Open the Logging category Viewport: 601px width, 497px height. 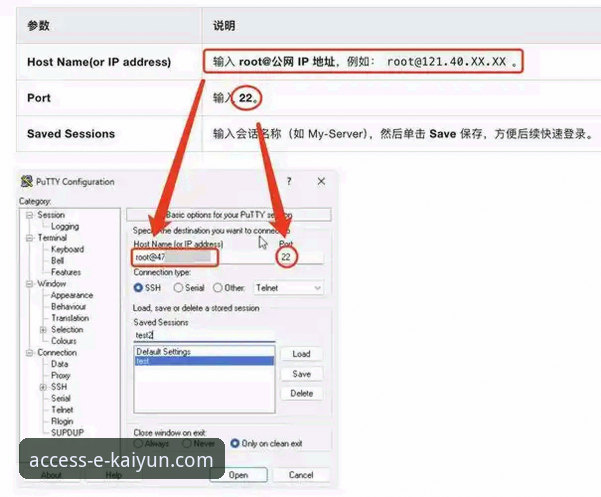point(65,226)
